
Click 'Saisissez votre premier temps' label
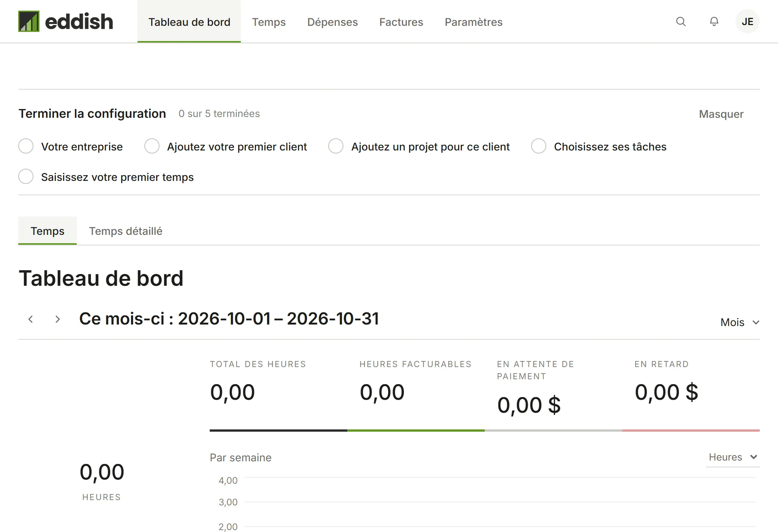pos(117,177)
